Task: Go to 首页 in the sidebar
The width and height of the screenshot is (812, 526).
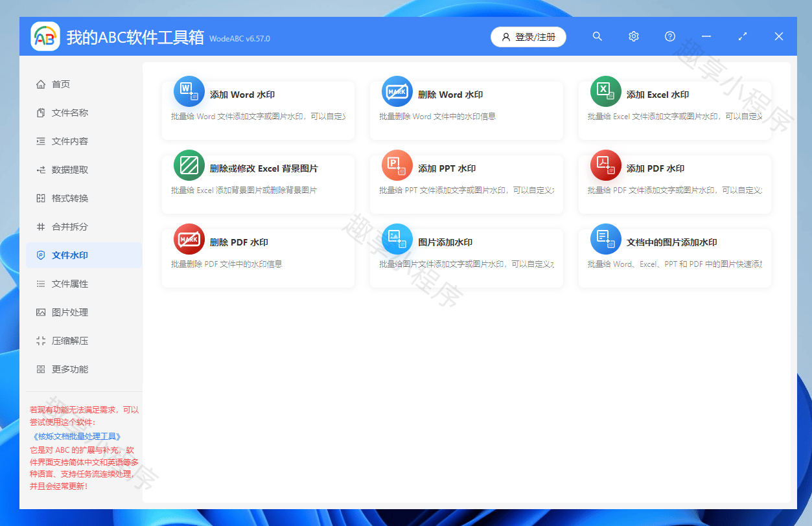Action: coord(84,84)
